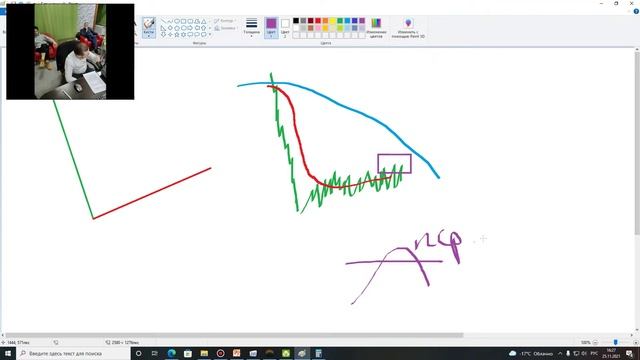640x360 pixels.
Task: Select the Hexagon shape
Action: pyautogui.click(x=183, y=28)
